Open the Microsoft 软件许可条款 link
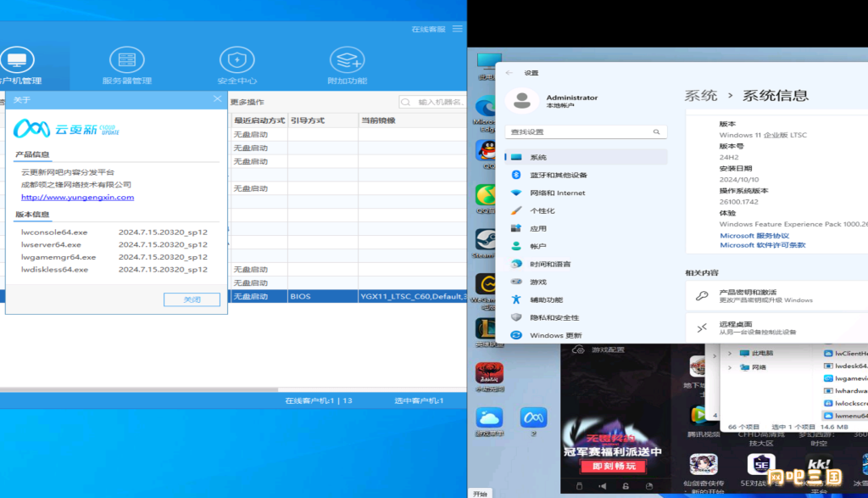868x498 pixels. tap(762, 245)
